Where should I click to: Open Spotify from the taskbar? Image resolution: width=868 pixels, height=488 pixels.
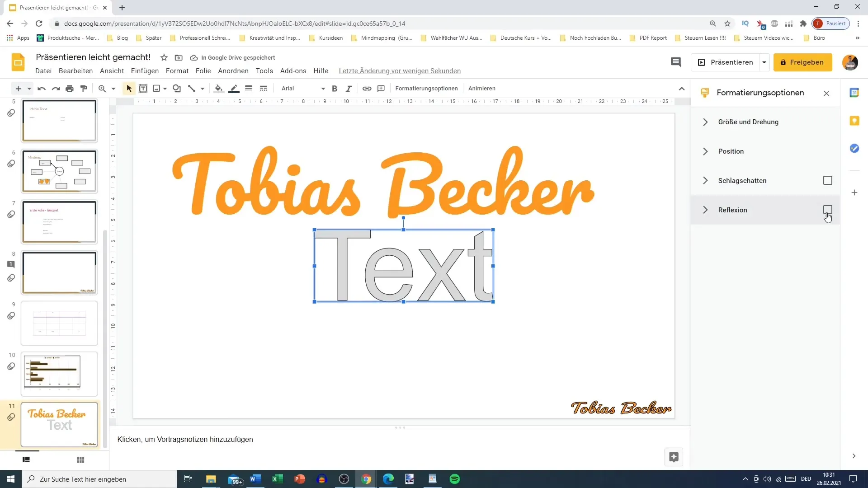[455, 479]
